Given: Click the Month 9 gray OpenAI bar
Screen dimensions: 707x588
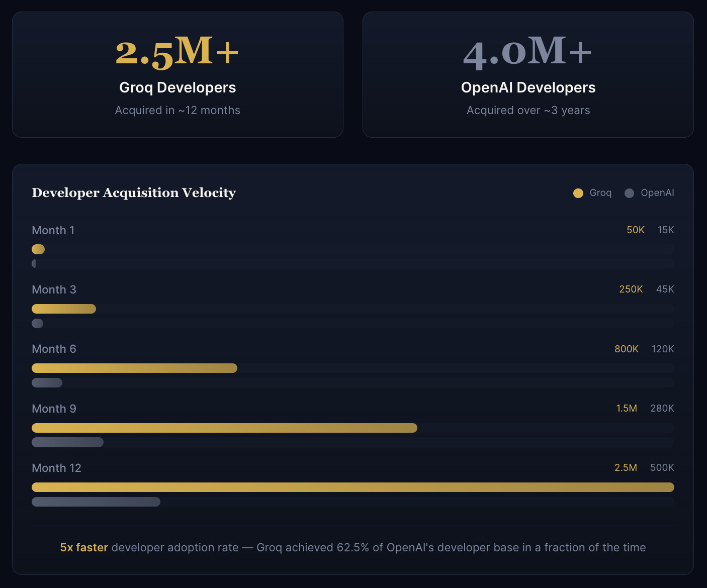Looking at the screenshot, I should click(67, 442).
